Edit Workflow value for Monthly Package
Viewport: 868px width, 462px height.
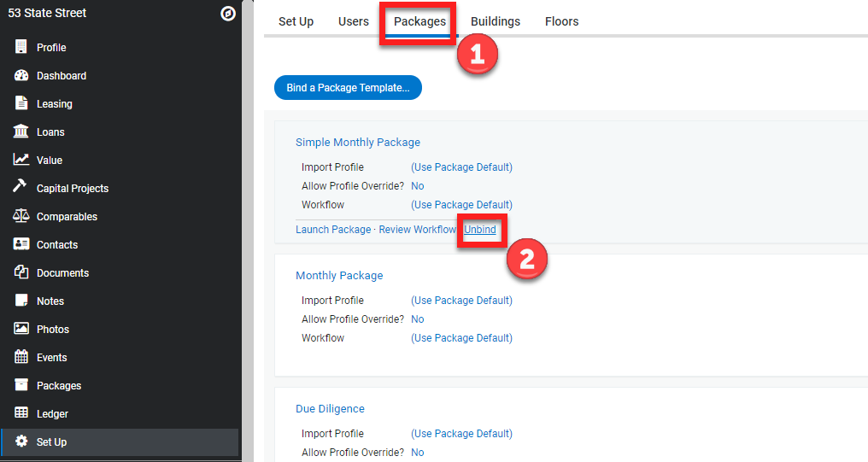pyautogui.click(x=461, y=338)
